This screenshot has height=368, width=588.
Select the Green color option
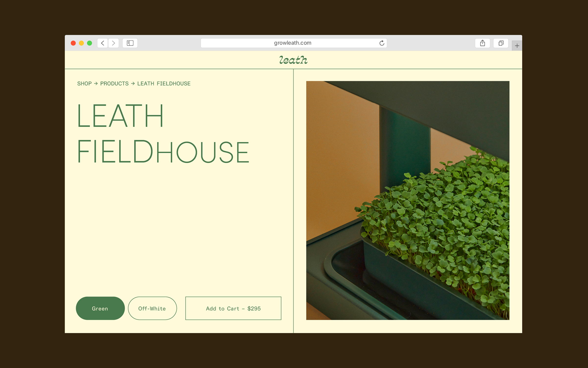100,308
